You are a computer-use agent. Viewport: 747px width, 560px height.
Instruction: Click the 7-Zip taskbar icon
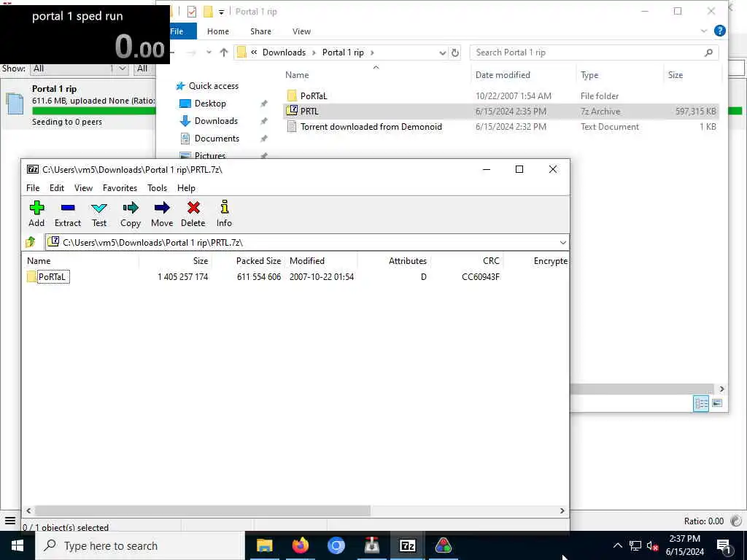pyautogui.click(x=407, y=545)
